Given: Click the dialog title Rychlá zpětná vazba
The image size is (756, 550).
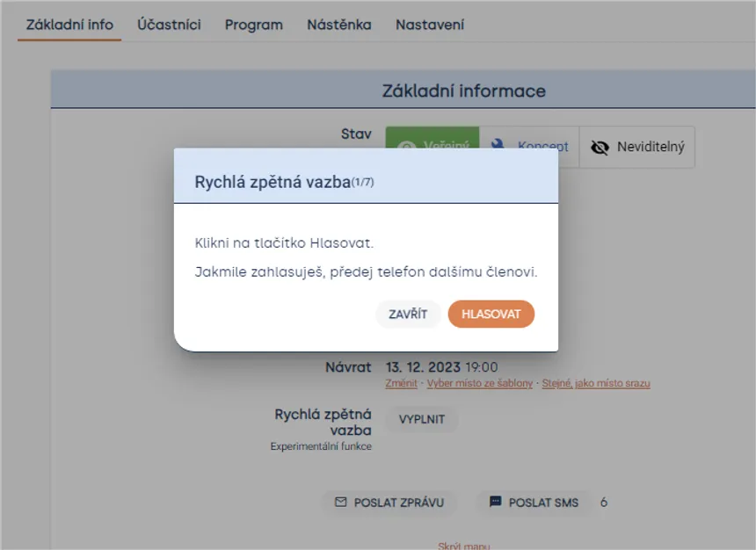Looking at the screenshot, I should 273,182.
